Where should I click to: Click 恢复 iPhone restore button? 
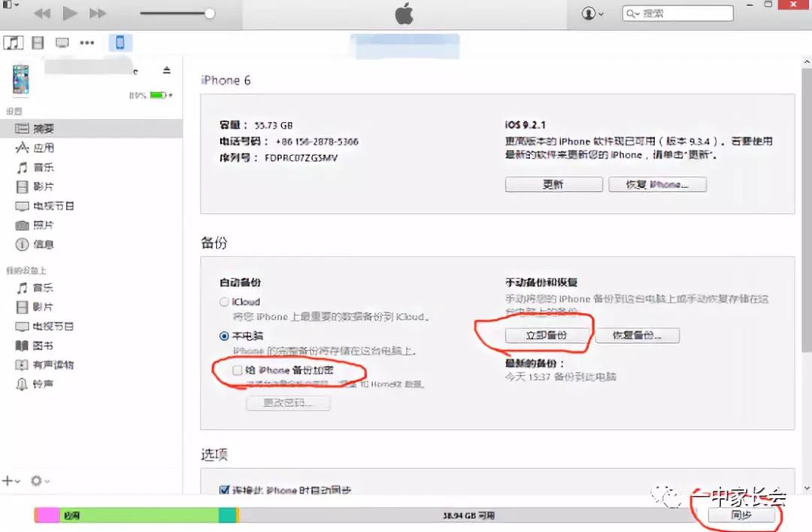657,184
